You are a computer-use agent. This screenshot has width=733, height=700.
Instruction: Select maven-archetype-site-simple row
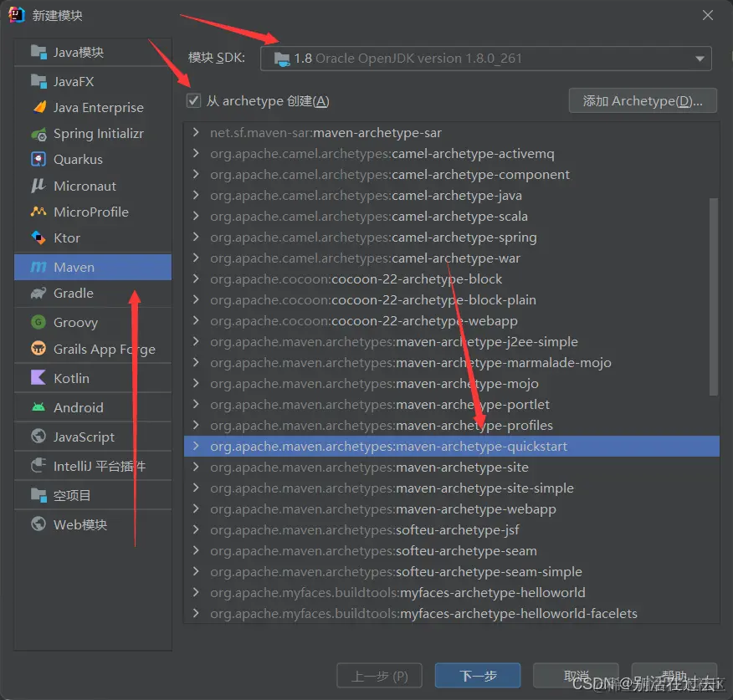pos(452,488)
